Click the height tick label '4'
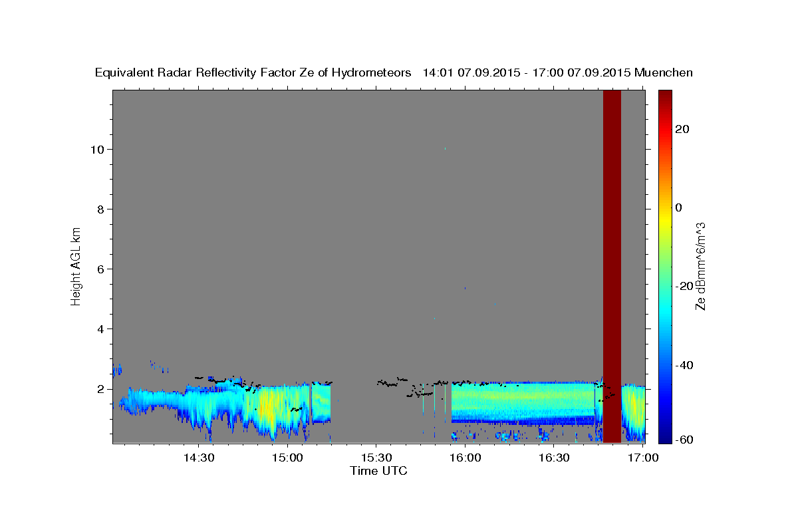Image resolution: width=798 pixels, height=532 pixels. (x=100, y=329)
